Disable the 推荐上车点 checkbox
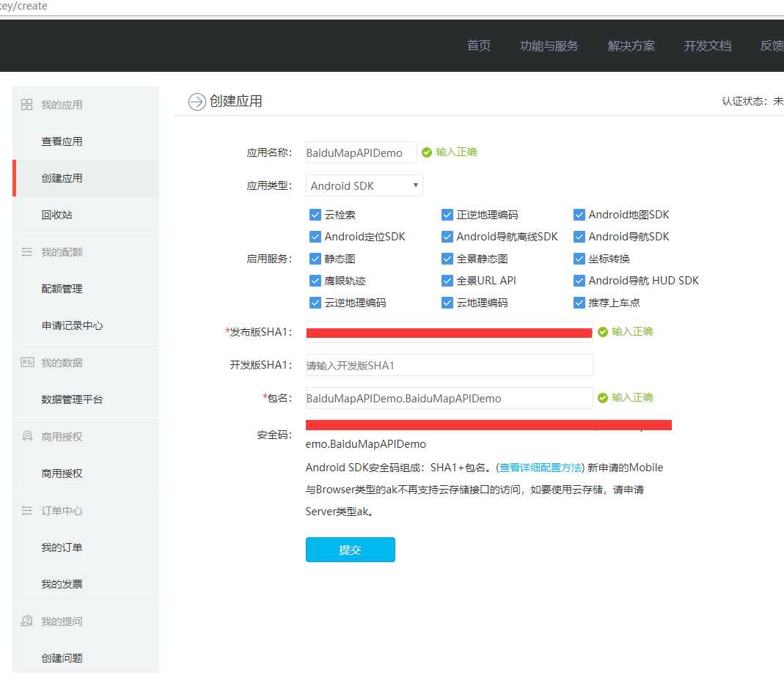 [x=579, y=303]
